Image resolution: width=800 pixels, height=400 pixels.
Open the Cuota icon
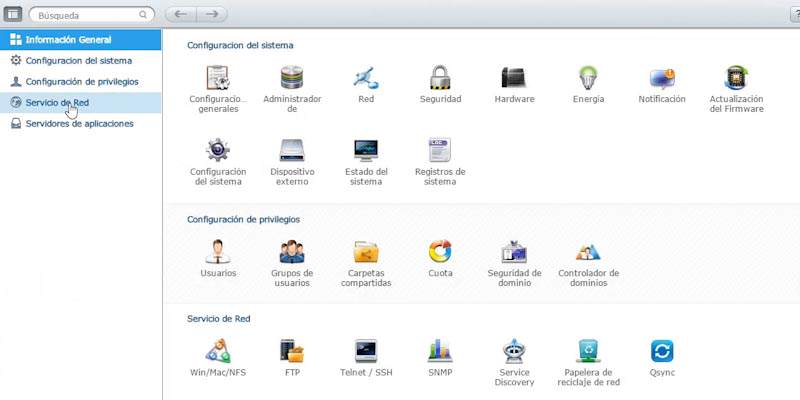tap(440, 252)
